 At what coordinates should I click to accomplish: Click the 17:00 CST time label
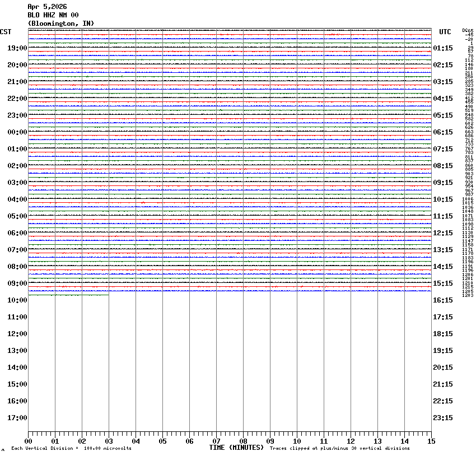(x=17, y=418)
